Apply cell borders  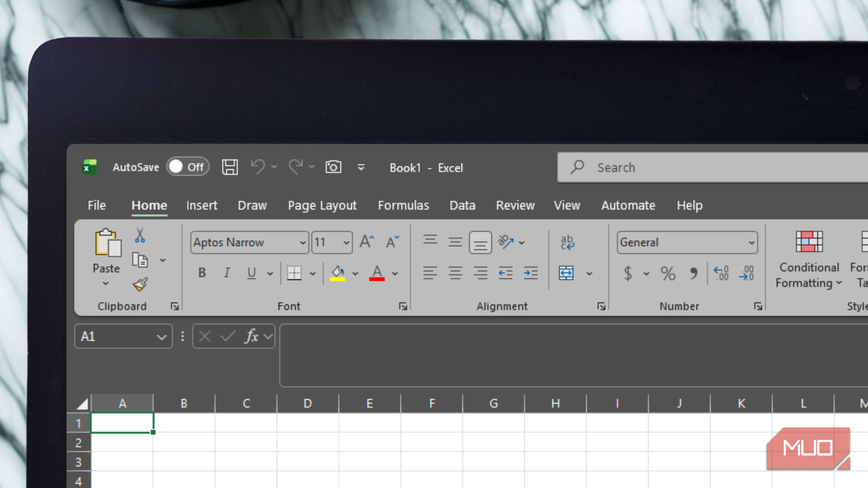tap(294, 273)
